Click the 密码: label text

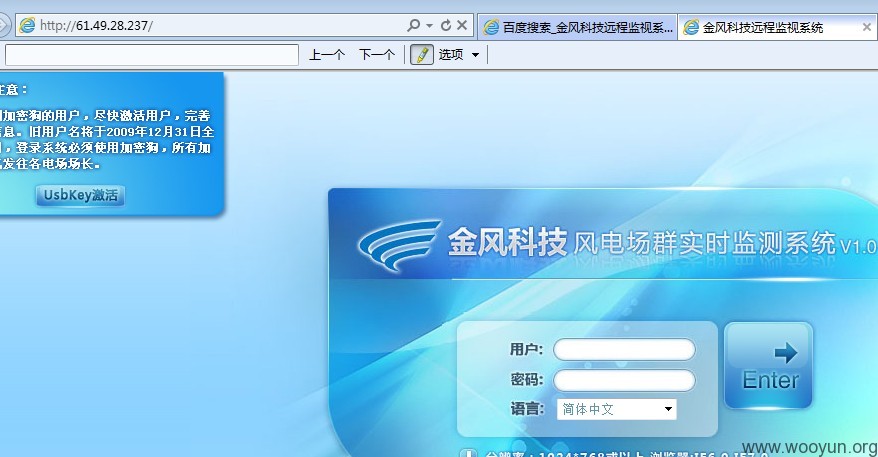point(526,380)
